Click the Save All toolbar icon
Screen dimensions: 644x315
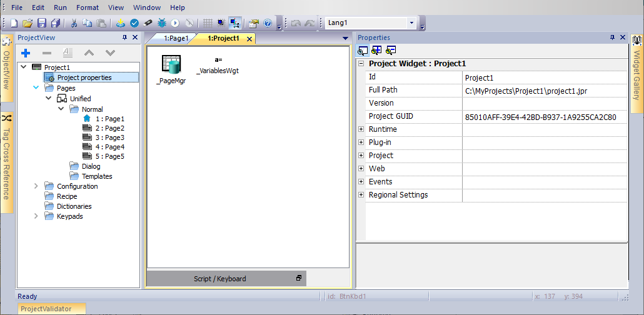pyautogui.click(x=56, y=23)
